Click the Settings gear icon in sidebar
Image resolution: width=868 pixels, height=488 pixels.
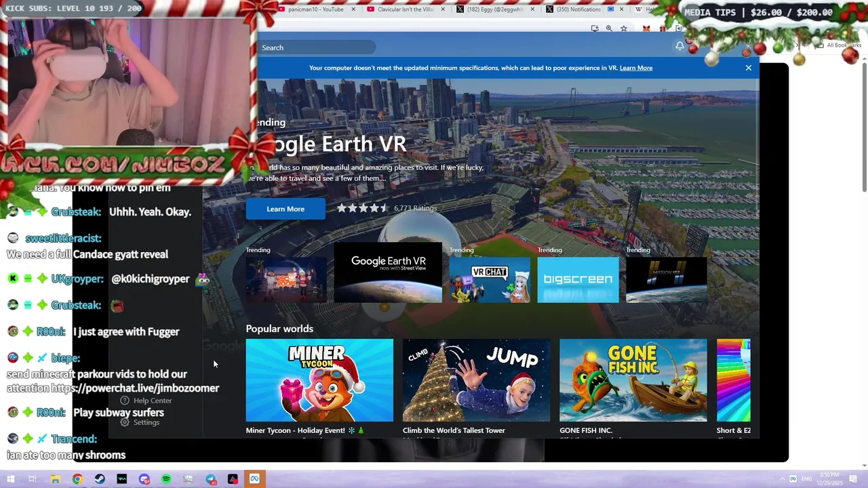[x=125, y=422]
